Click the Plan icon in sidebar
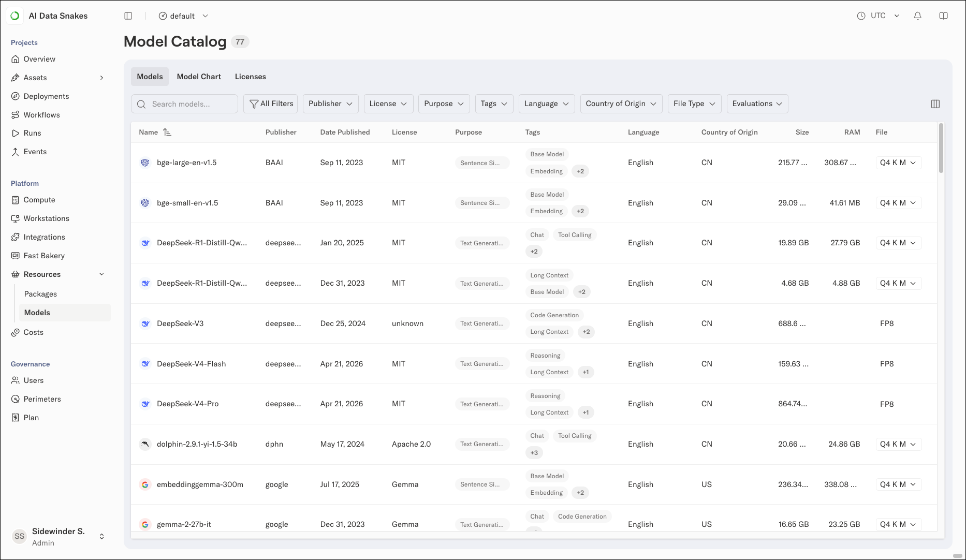Viewport: 966px width, 560px height. pos(16,418)
